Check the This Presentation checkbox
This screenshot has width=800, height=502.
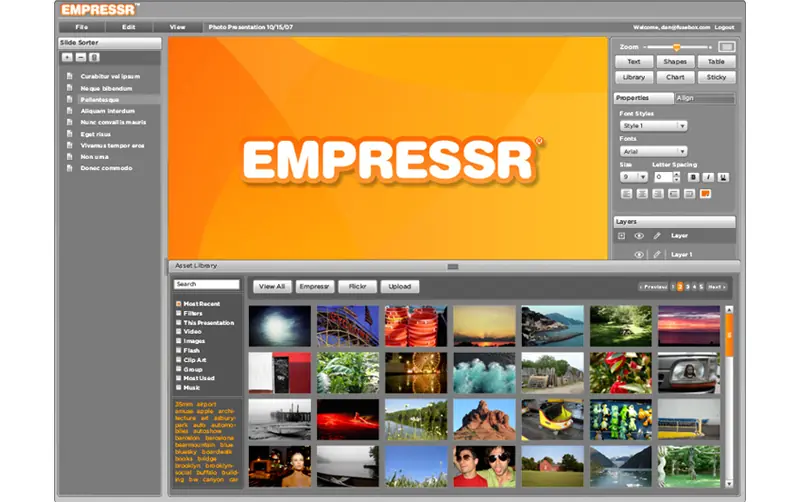click(x=179, y=322)
